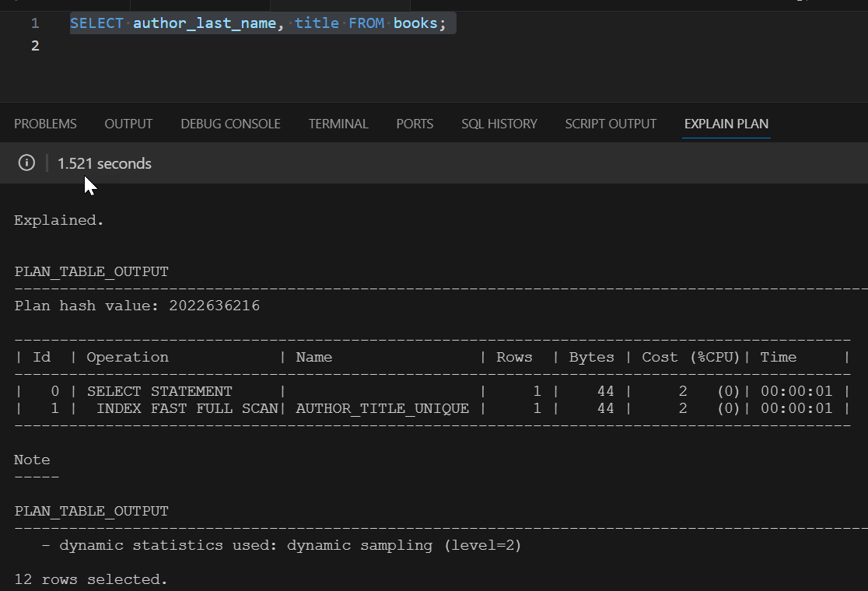This screenshot has width=868, height=591.
Task: Click the FROM keyword in the query
Action: coord(366,23)
